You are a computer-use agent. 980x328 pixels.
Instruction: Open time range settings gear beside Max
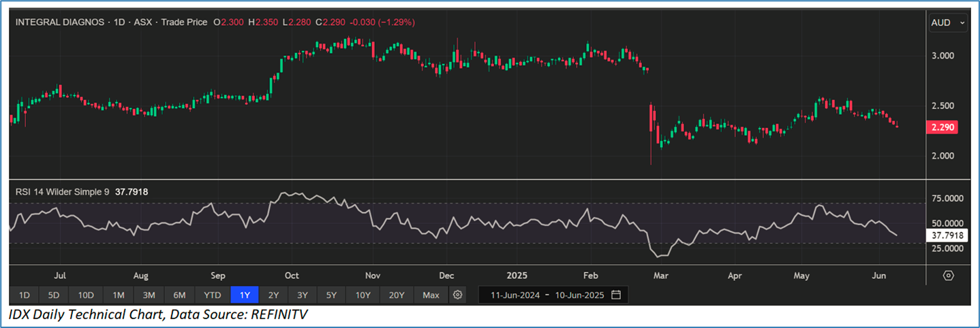(x=458, y=295)
